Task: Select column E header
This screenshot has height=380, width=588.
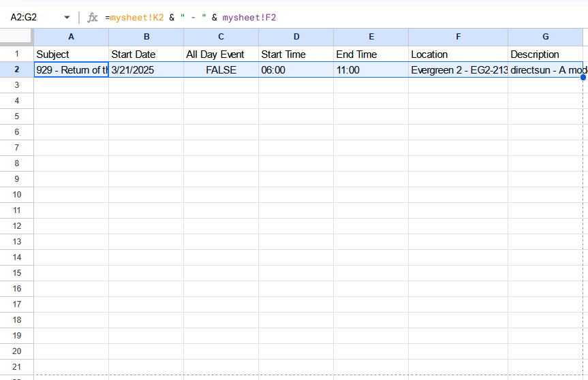Action: pyautogui.click(x=371, y=37)
